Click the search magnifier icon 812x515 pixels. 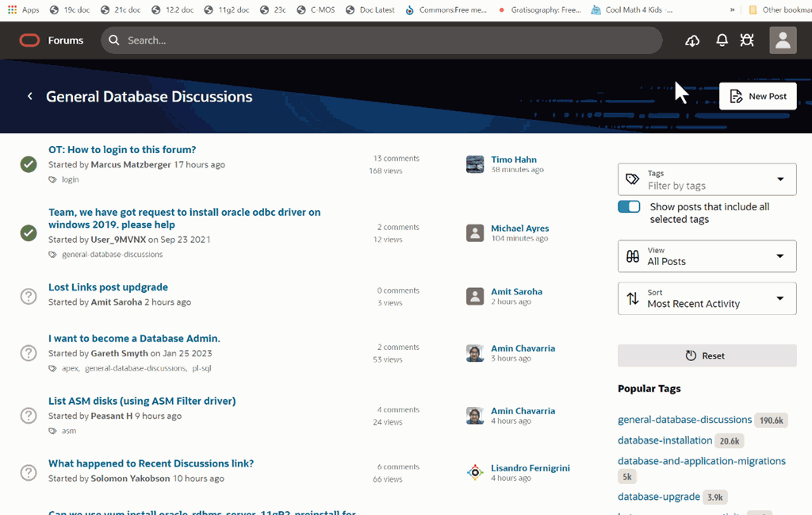[114, 40]
